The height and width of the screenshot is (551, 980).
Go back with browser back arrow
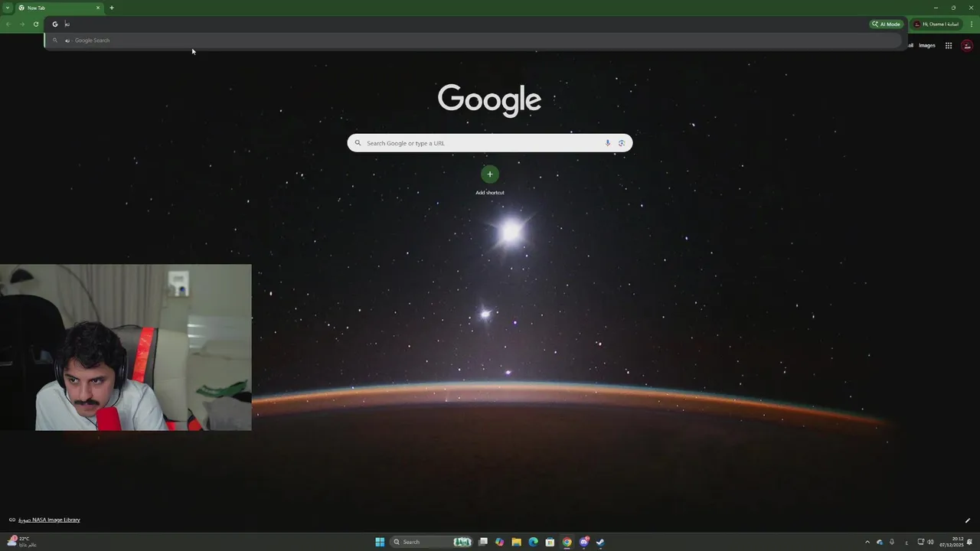[x=8, y=24]
